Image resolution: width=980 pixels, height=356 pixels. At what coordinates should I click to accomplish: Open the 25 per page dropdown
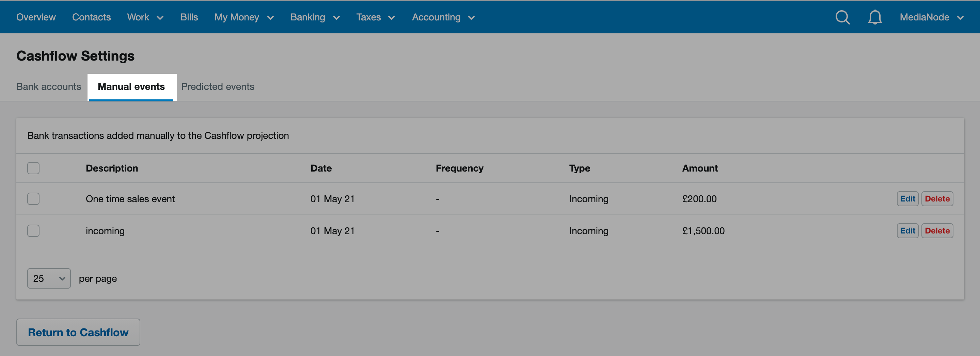click(49, 278)
